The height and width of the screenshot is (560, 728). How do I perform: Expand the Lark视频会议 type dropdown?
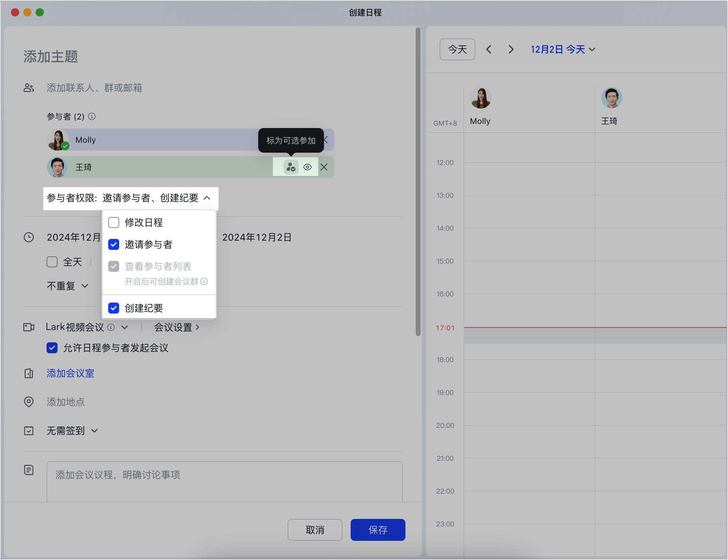pos(125,327)
